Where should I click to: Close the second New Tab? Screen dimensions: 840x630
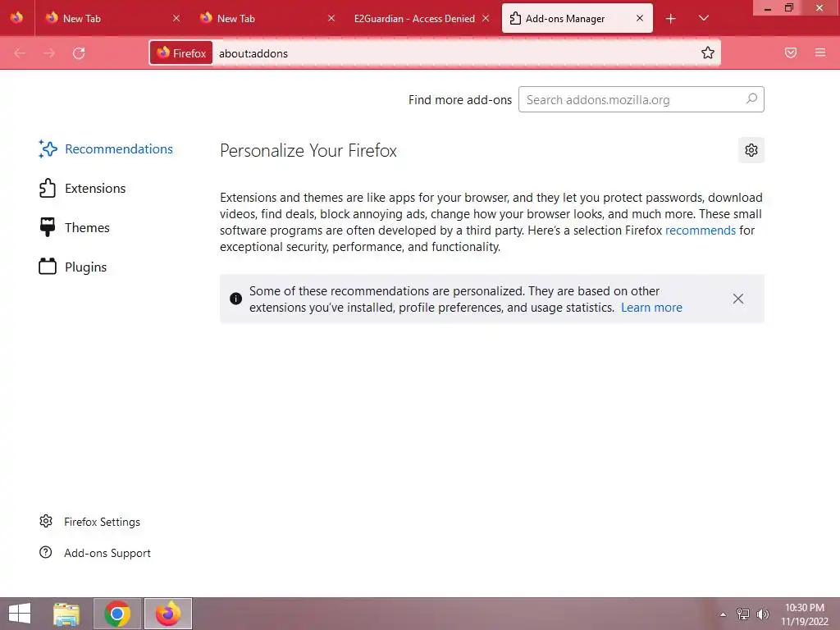331,18
